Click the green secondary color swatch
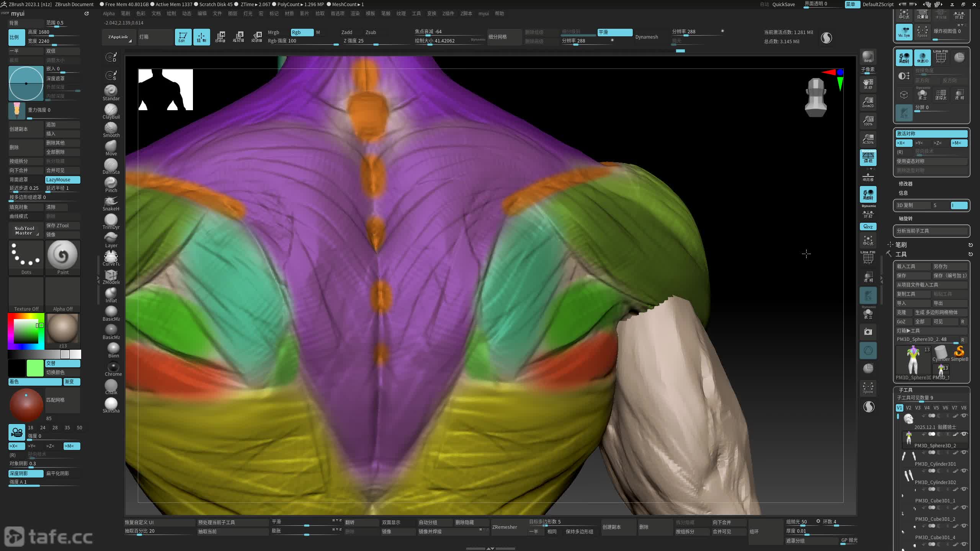980x551 pixels. pos(35,368)
